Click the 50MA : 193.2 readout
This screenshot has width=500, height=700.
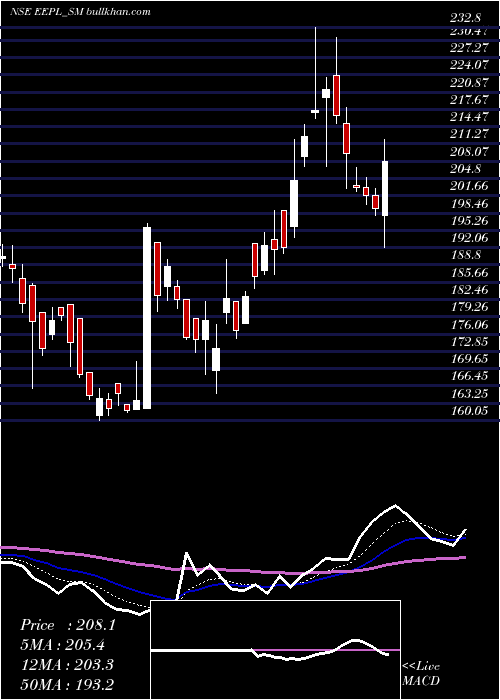click(x=68, y=685)
